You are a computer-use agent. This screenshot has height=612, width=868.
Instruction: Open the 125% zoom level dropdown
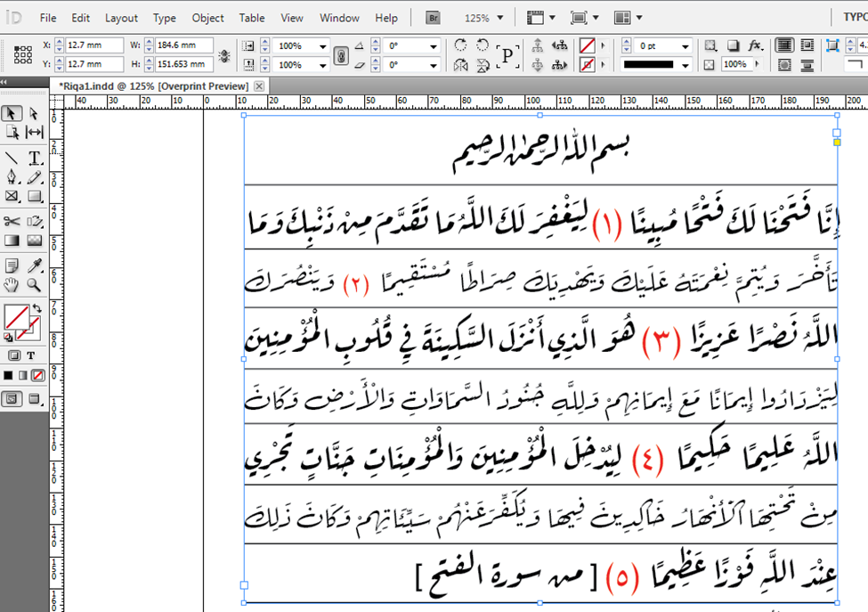[500, 18]
